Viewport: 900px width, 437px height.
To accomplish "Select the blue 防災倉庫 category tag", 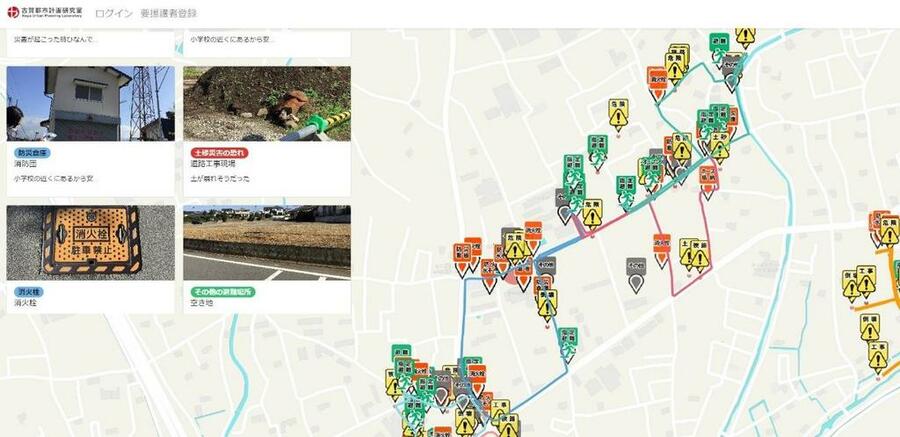I will click(31, 153).
